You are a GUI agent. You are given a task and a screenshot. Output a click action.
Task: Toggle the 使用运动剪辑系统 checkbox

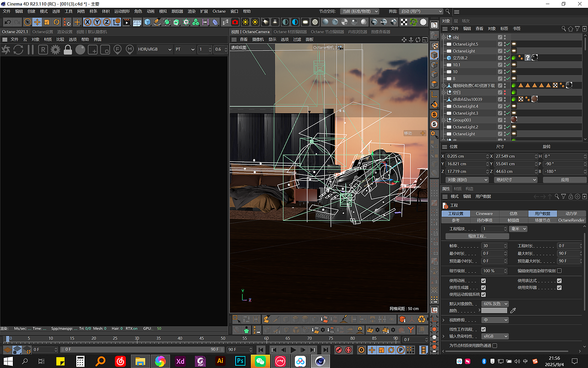pyautogui.click(x=483, y=294)
